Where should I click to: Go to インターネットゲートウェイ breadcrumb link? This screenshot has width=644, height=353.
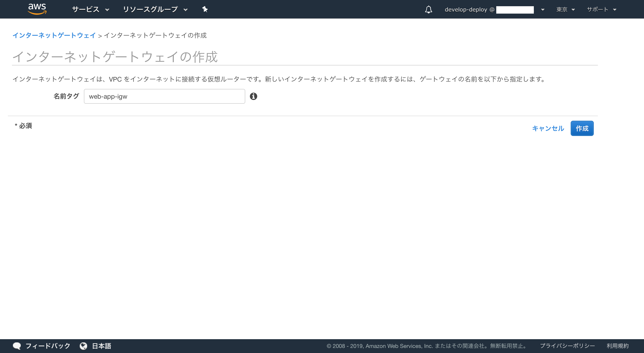click(54, 35)
